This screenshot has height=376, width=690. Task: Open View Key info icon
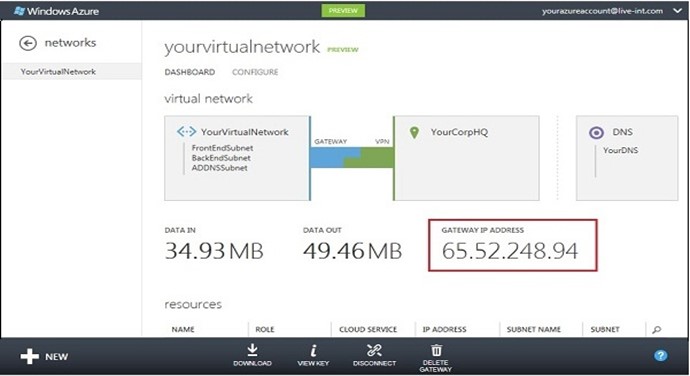point(313,350)
